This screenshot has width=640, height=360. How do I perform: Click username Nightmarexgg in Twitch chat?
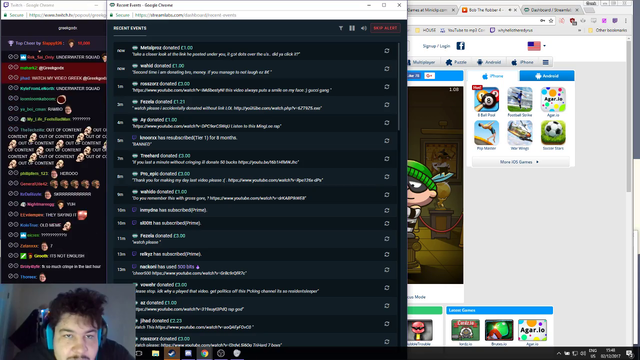point(40,204)
